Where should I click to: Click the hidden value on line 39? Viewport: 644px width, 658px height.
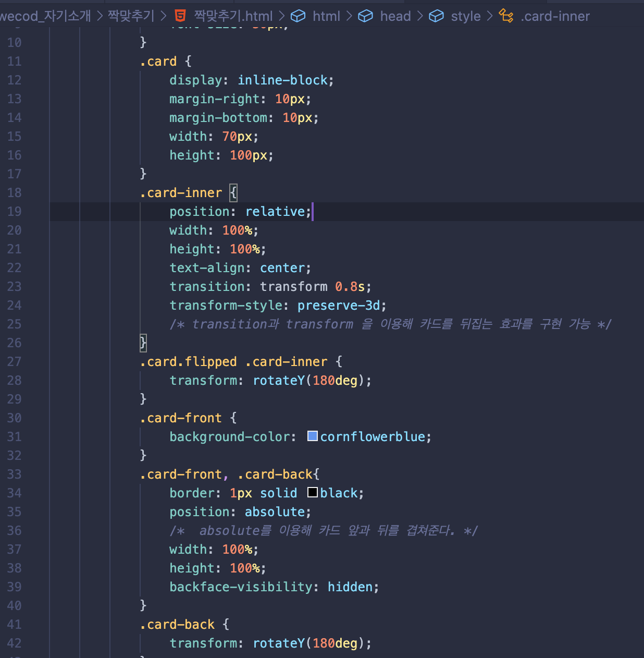click(350, 587)
